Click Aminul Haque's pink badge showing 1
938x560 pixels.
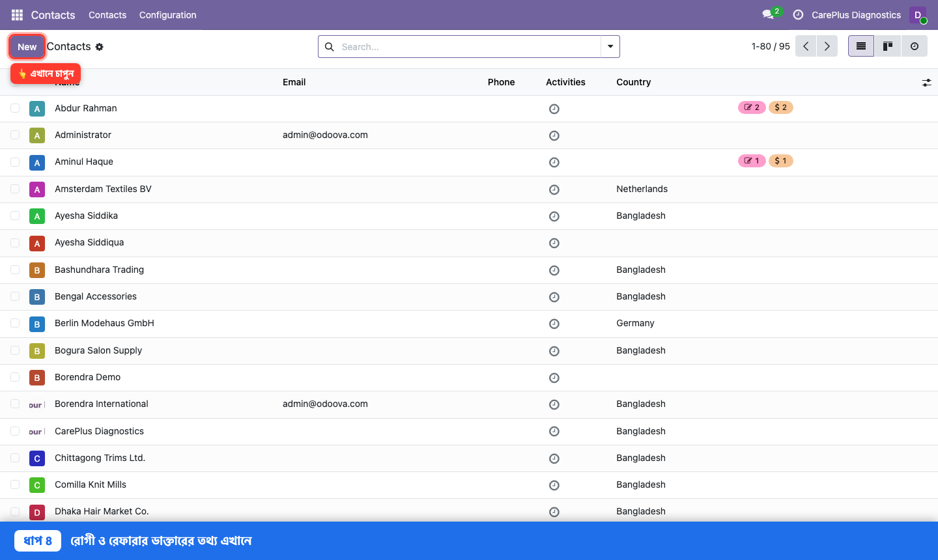tap(752, 161)
